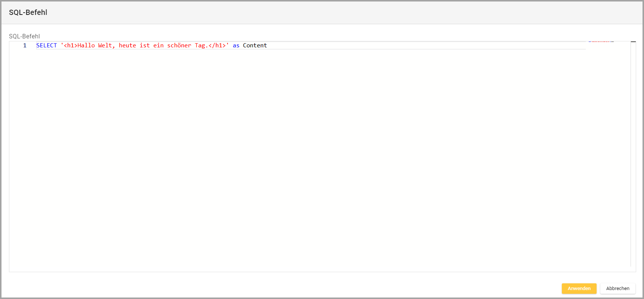The height and width of the screenshot is (299, 644).
Task: Click the word 'schöner' in the string
Action: (x=179, y=45)
